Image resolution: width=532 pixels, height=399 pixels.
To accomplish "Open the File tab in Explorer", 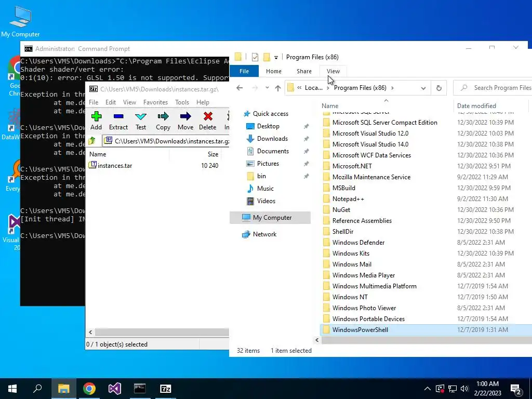I will tap(244, 71).
